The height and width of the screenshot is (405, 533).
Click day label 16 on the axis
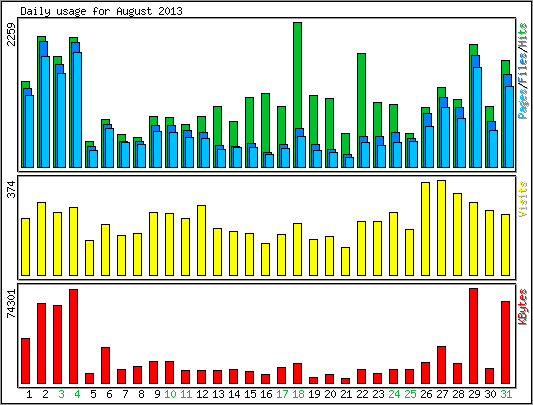[266, 394]
